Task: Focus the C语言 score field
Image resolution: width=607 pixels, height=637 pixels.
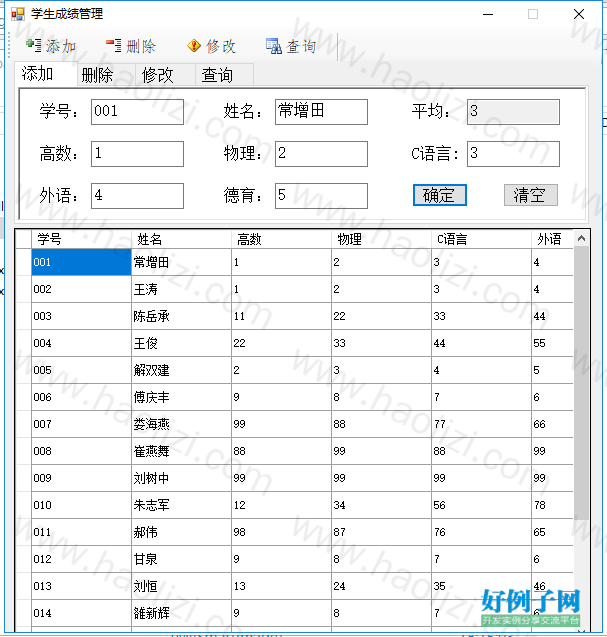Action: 513,154
